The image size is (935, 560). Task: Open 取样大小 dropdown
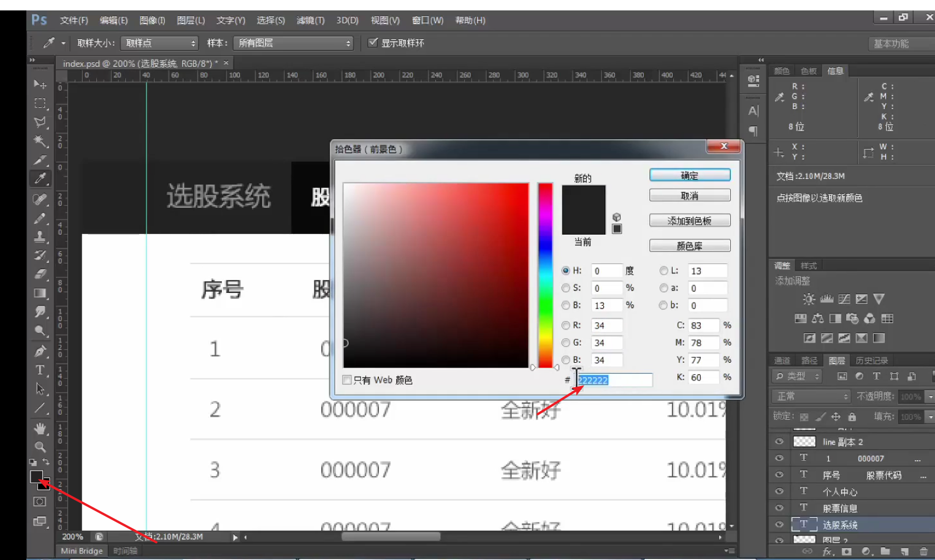(159, 43)
